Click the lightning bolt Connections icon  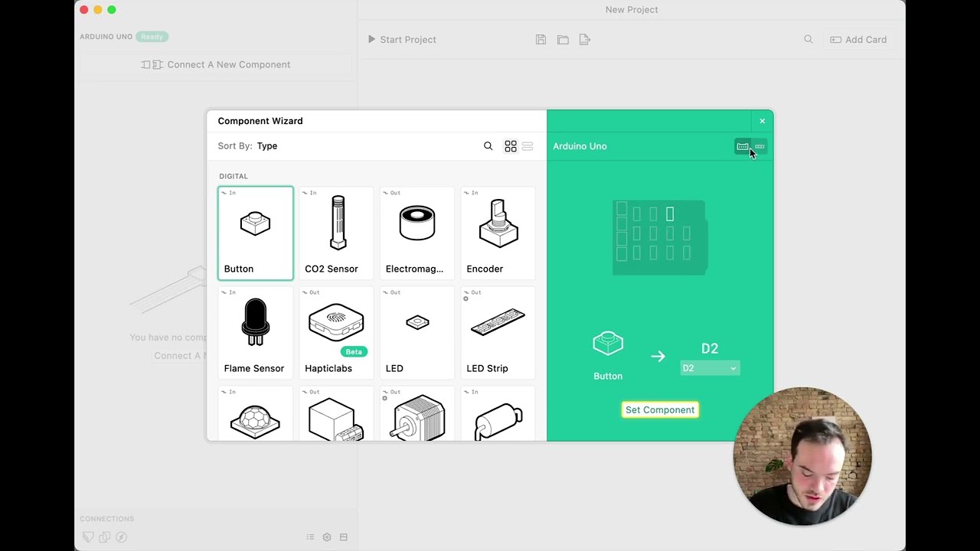[x=121, y=537]
